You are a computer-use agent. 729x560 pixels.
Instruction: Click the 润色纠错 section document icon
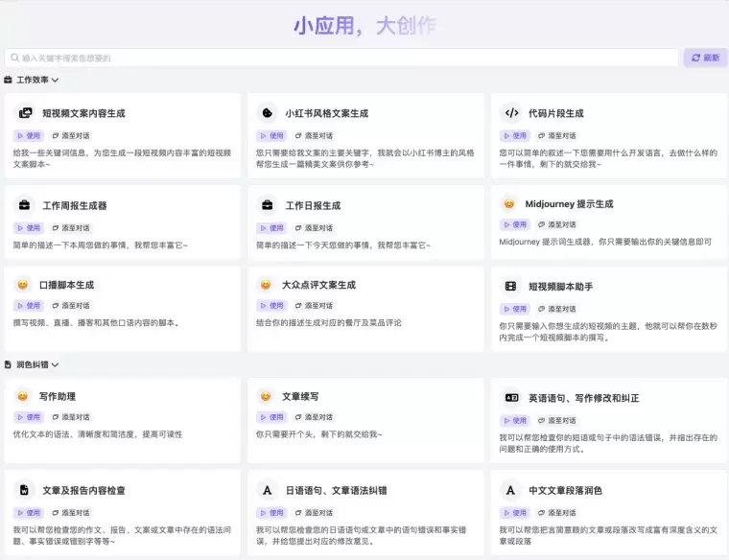(8, 364)
